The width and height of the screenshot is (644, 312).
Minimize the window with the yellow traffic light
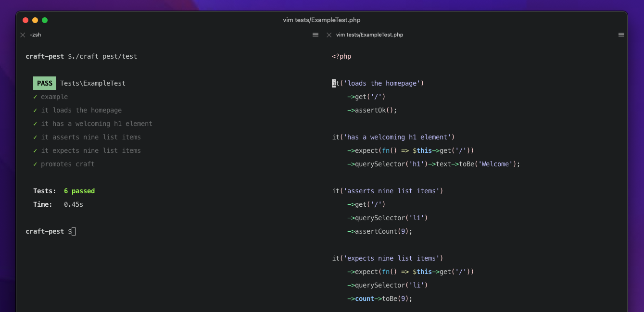click(35, 20)
